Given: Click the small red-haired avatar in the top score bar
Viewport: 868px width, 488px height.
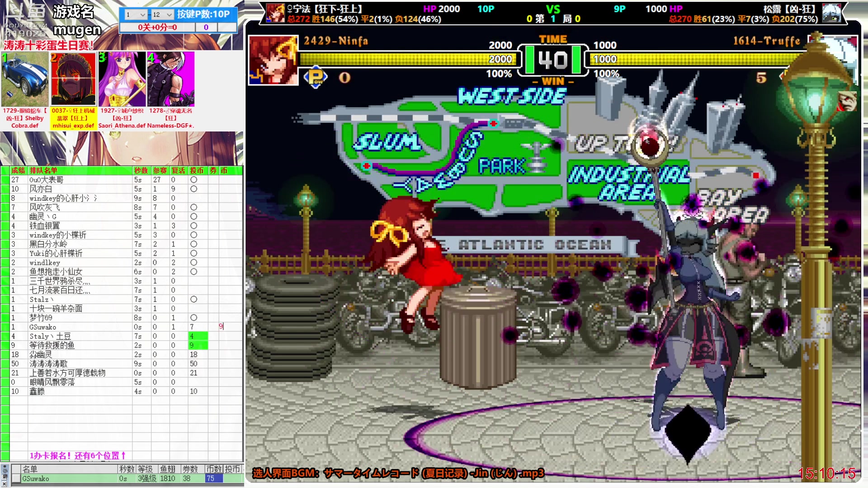Looking at the screenshot, I should click(276, 13).
